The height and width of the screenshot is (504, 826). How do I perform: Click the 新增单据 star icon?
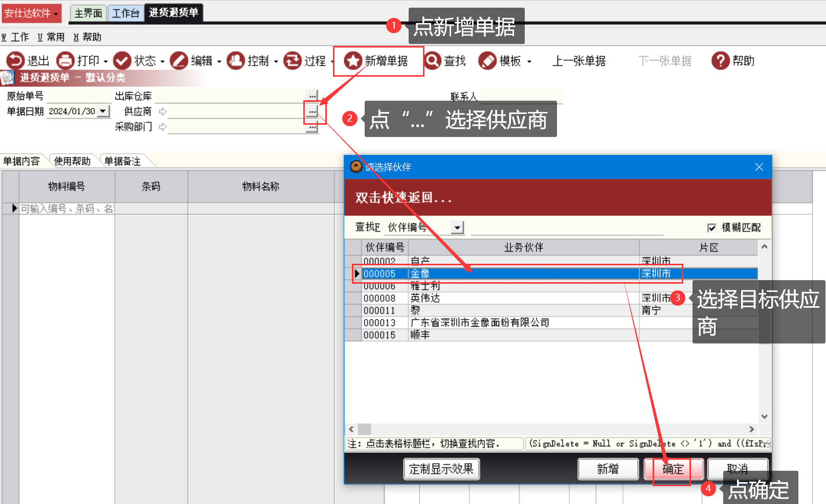coord(352,61)
